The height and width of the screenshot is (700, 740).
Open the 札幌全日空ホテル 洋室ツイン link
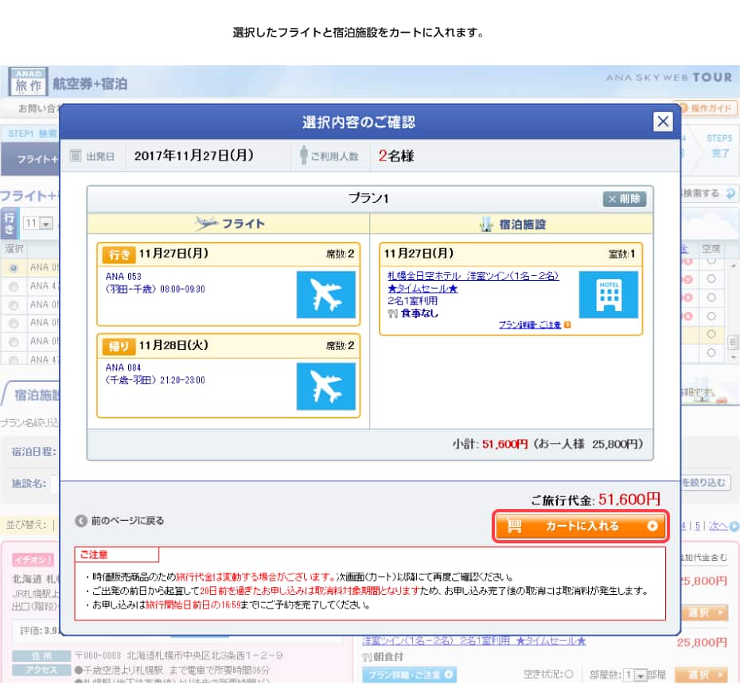(473, 276)
